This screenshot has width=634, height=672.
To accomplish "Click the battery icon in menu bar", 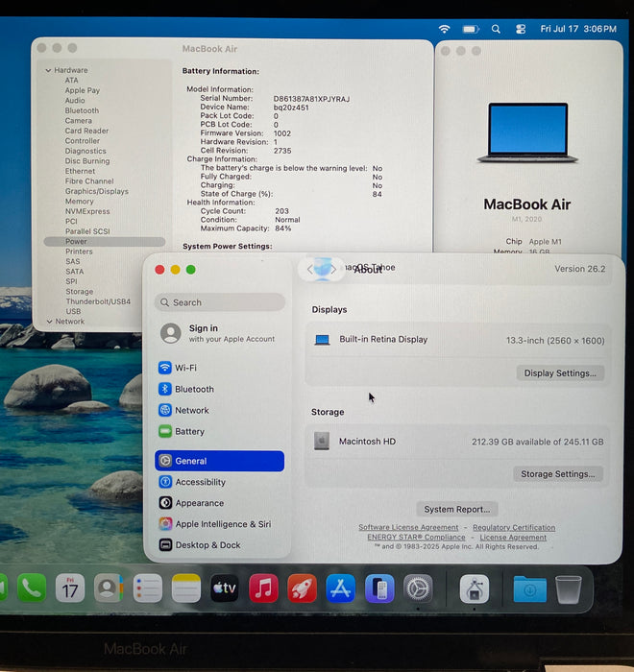I will click(x=471, y=29).
